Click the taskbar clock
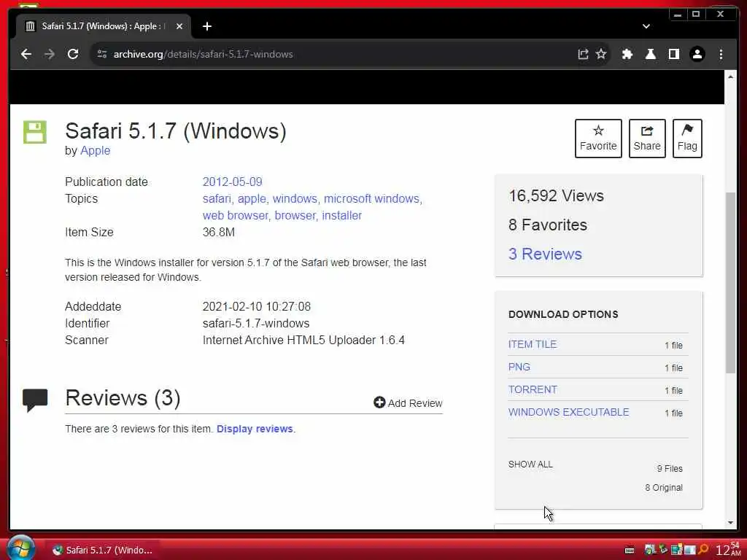Viewport: 747px width, 560px height. 729,550
